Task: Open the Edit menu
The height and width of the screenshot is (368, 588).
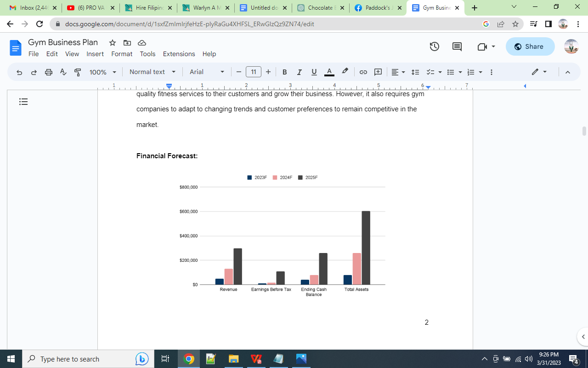Action: 52,54
